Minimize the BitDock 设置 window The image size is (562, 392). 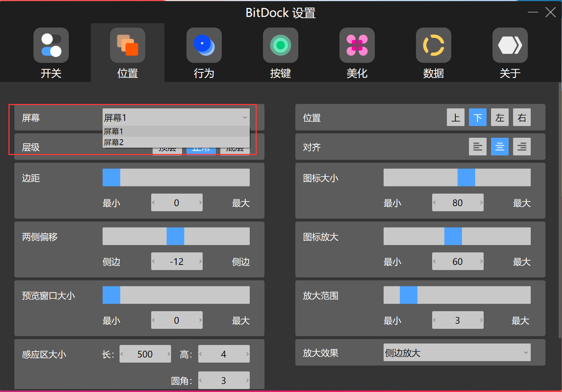tap(533, 12)
